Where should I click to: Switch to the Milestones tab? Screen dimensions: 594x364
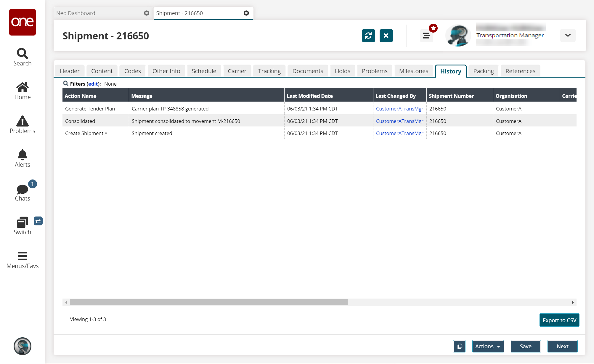pyautogui.click(x=413, y=71)
